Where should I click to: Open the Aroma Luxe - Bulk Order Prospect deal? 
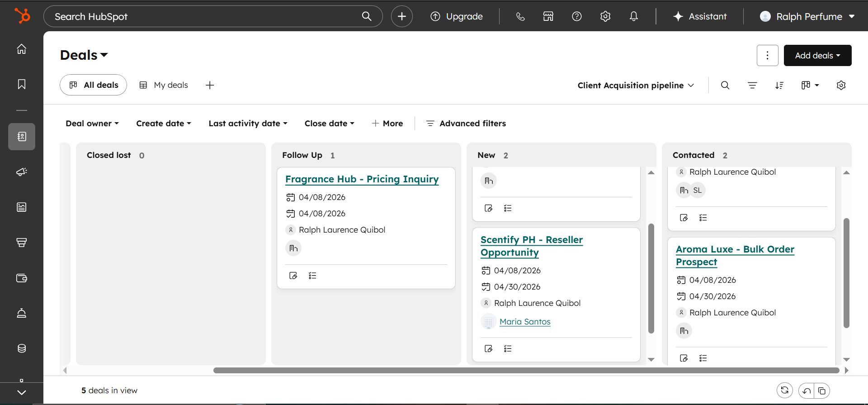(x=735, y=256)
